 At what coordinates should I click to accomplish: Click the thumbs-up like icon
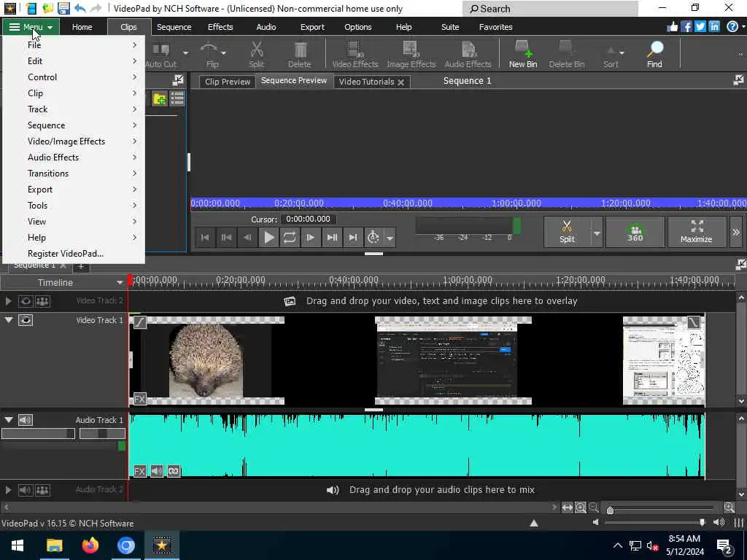coord(672,27)
